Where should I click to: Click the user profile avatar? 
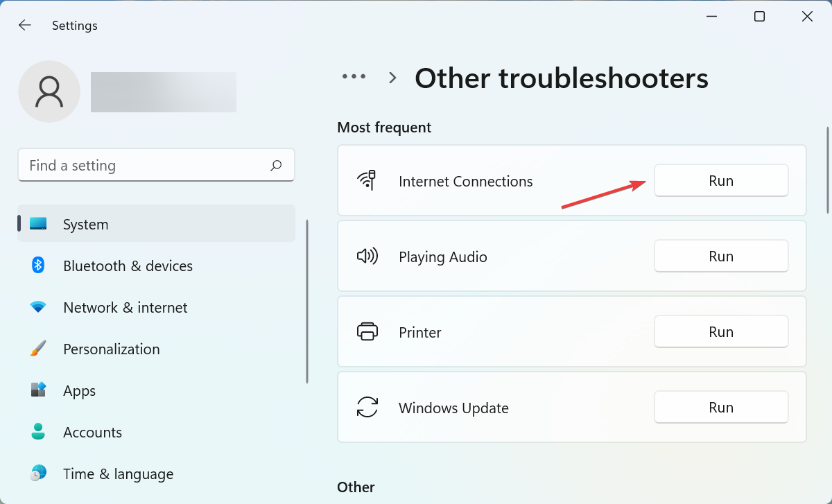[x=49, y=91]
